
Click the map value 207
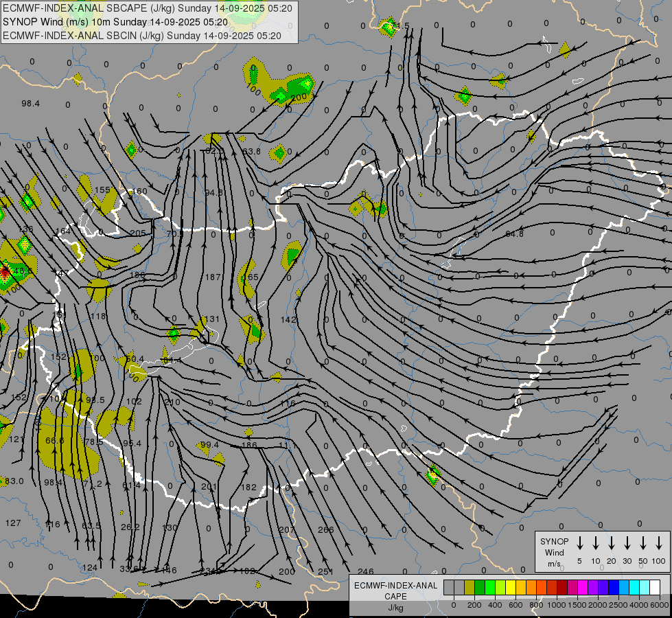pyautogui.click(x=286, y=529)
